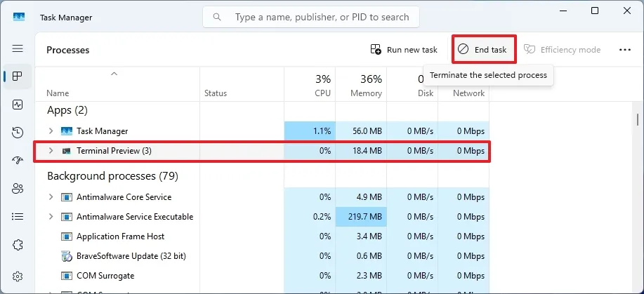The width and height of the screenshot is (644, 294).
Task: Open the Details sidebar icon
Action: click(18, 216)
